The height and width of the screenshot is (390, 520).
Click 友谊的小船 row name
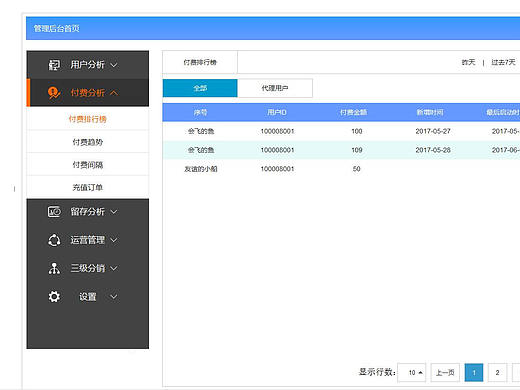(201, 169)
